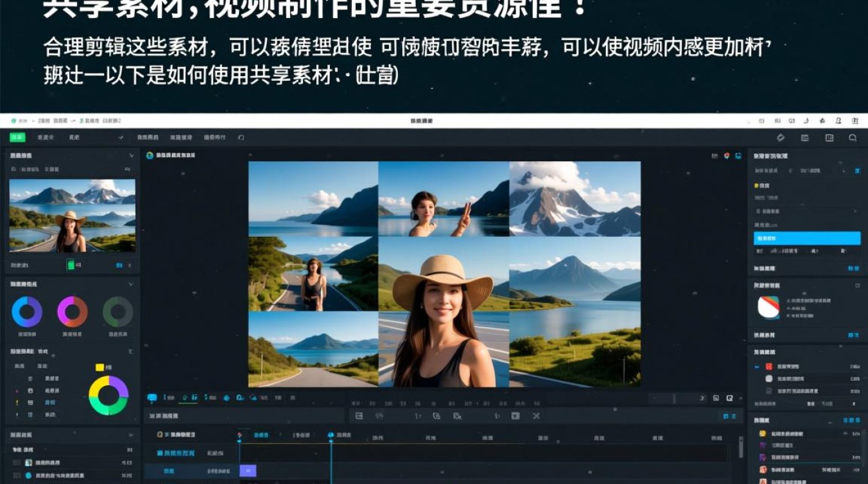
Task: Click the green button in top toolbar
Action: click(17, 137)
